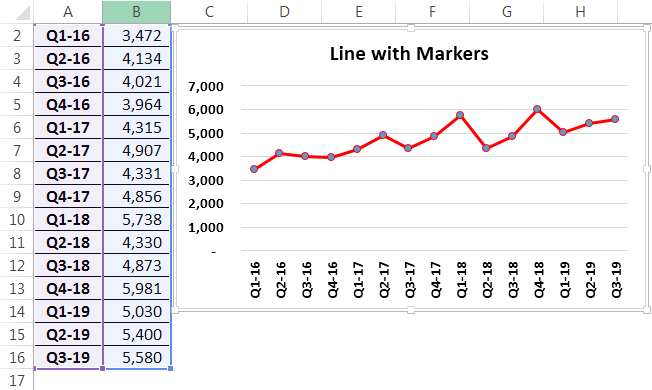Click the chart's bottom-middle resize handle
This screenshot has height=390, width=652.
[x=411, y=310]
